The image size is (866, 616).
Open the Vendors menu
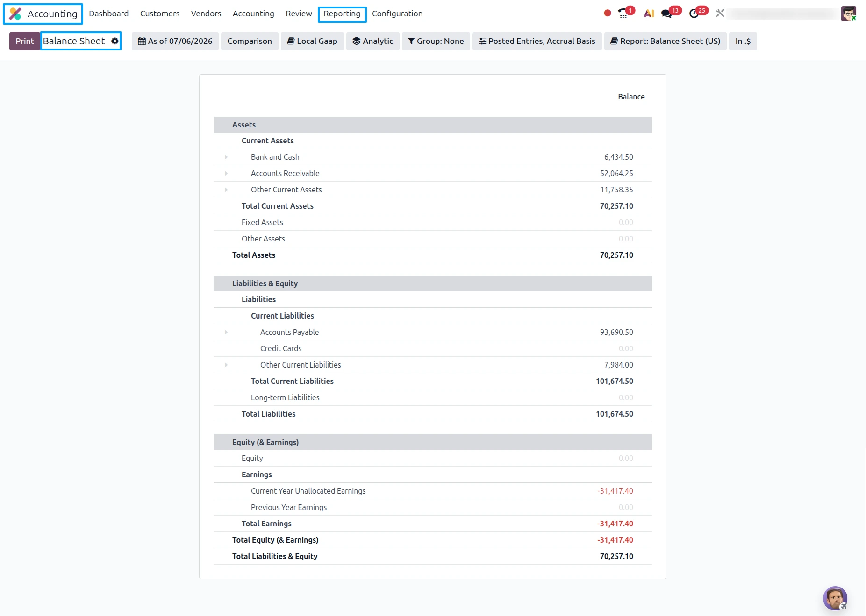click(x=206, y=14)
